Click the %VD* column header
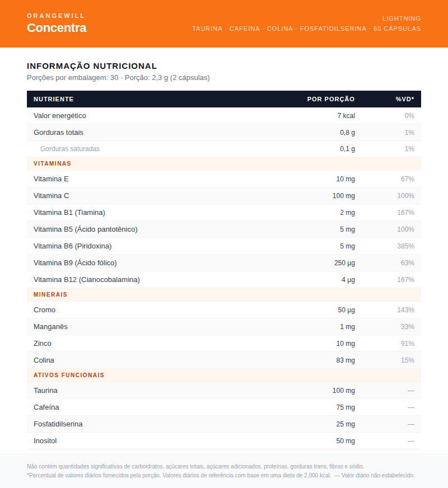 click(x=404, y=99)
